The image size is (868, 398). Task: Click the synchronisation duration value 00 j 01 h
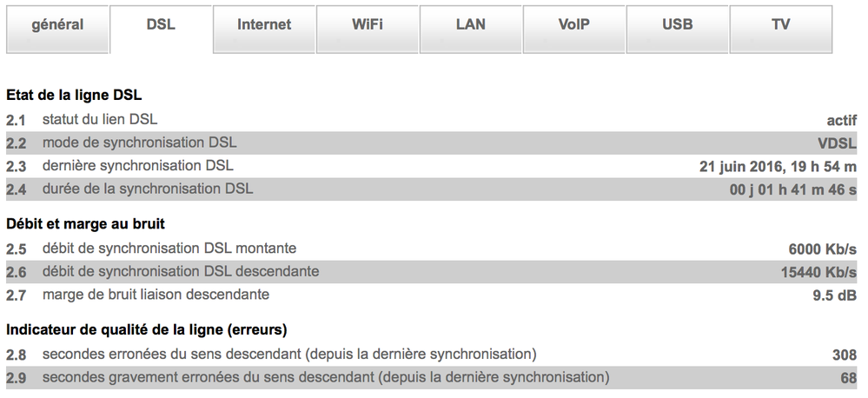click(x=792, y=189)
